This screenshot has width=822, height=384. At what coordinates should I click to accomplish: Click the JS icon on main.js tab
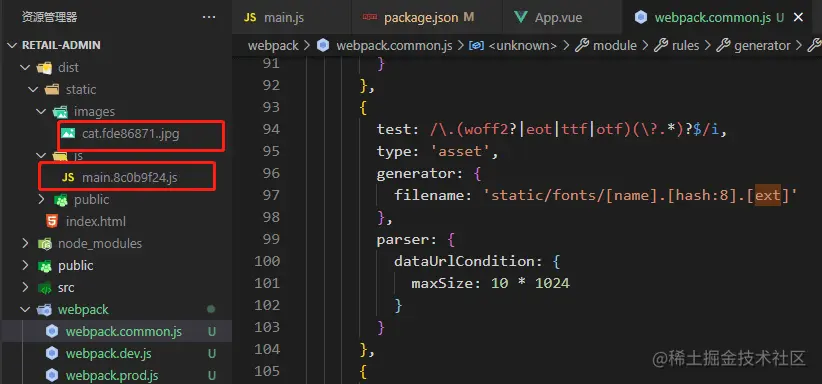(x=251, y=17)
